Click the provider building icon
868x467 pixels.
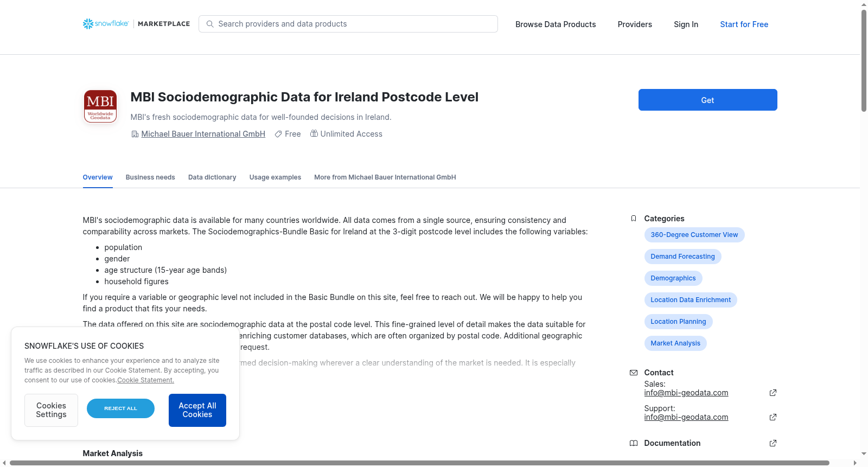pos(135,134)
